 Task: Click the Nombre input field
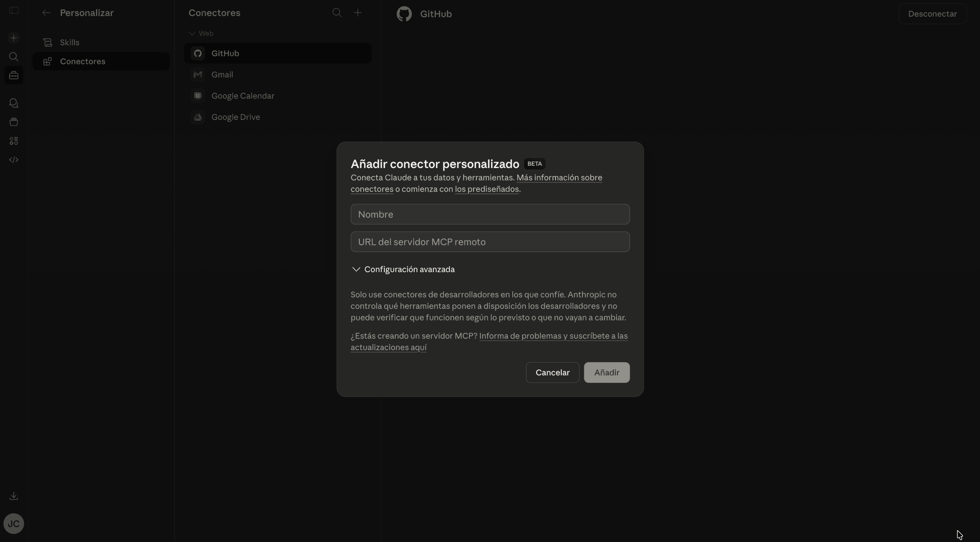[490, 214]
